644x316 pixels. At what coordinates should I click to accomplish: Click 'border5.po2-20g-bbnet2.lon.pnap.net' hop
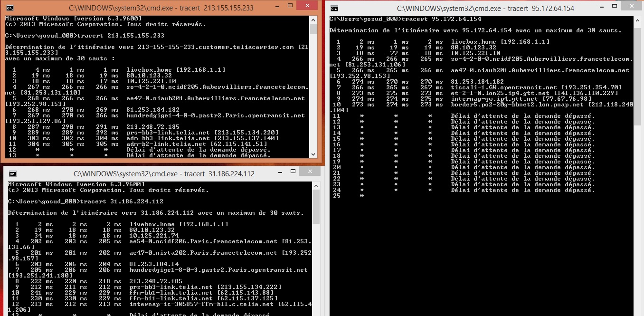click(x=517, y=105)
